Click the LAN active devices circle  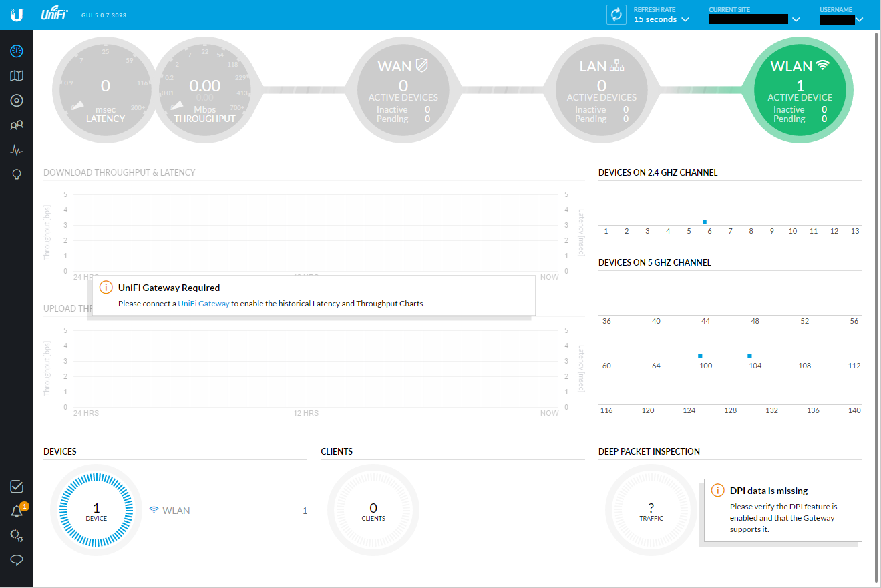pos(602,89)
